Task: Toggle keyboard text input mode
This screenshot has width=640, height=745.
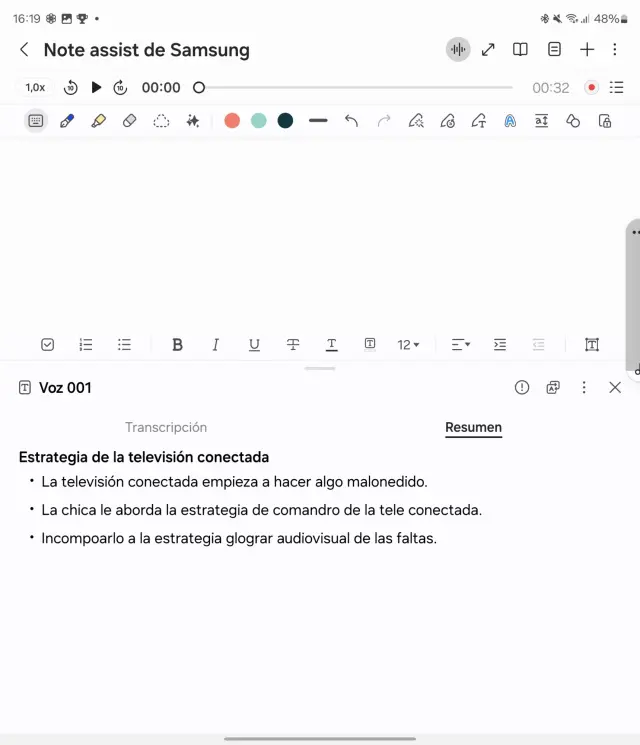Action: pyautogui.click(x=36, y=121)
